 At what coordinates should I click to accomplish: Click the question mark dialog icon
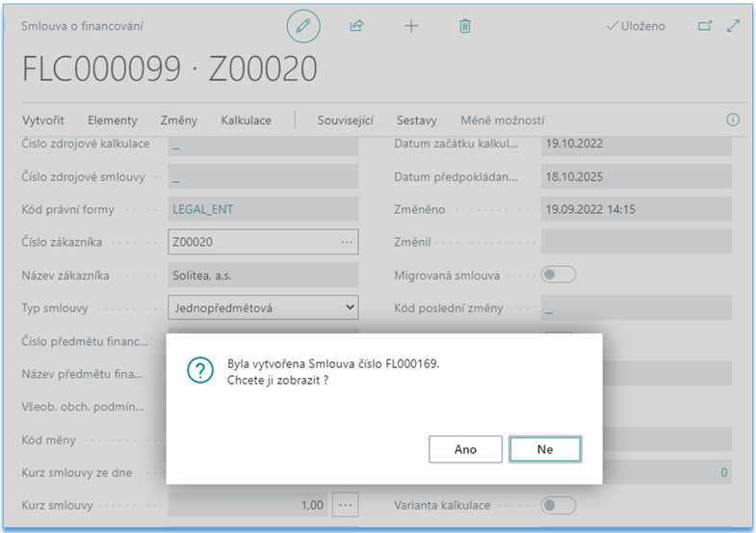pyautogui.click(x=200, y=371)
